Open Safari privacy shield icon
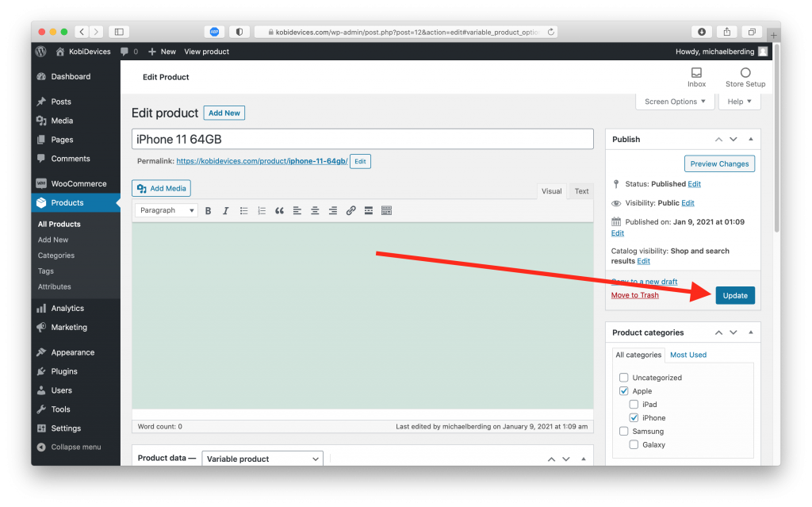This screenshot has height=507, width=812. 239,33
